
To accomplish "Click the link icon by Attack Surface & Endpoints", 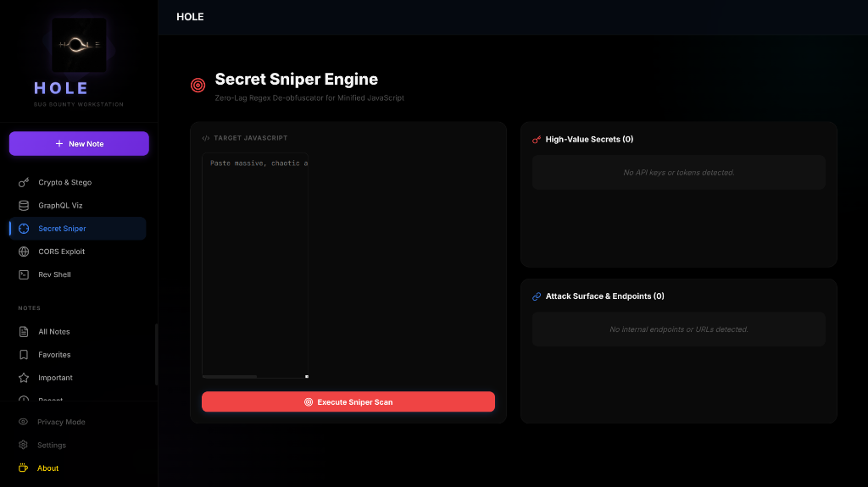I will pos(537,296).
